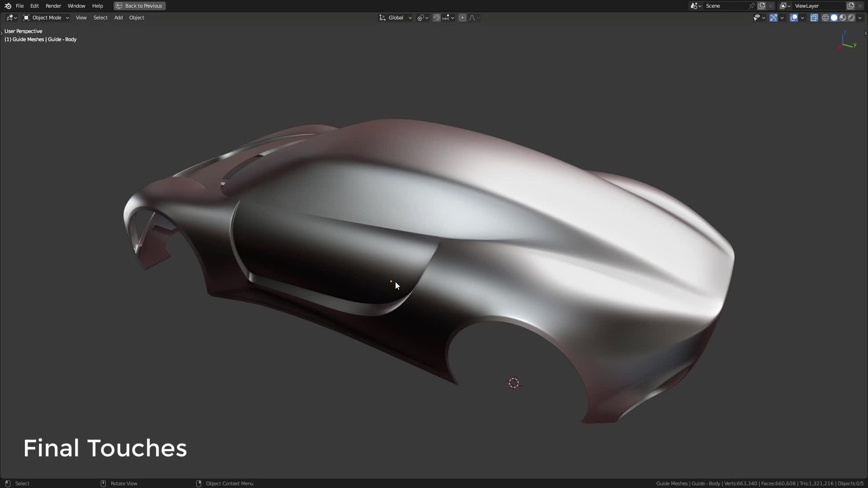Open the scene browse icon
This screenshot has width=868, height=488.
pos(696,6)
